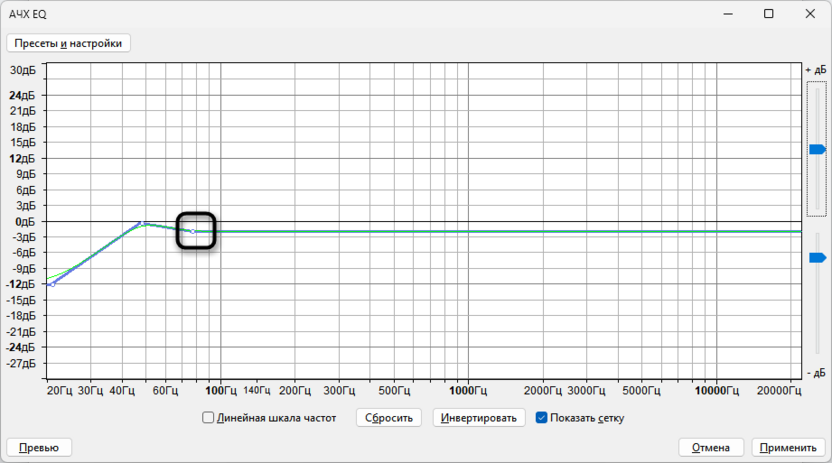Click the lower - дБ slider handle
The image size is (832, 463).
pos(817,258)
